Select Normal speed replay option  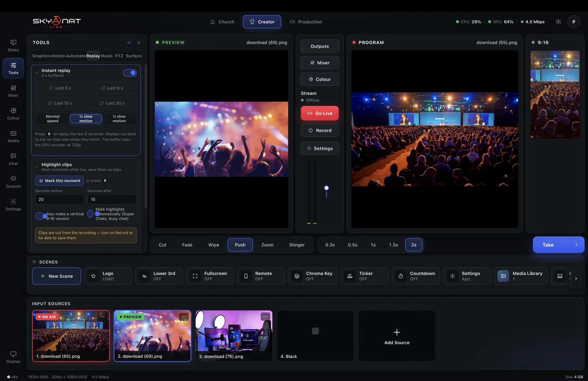53,119
